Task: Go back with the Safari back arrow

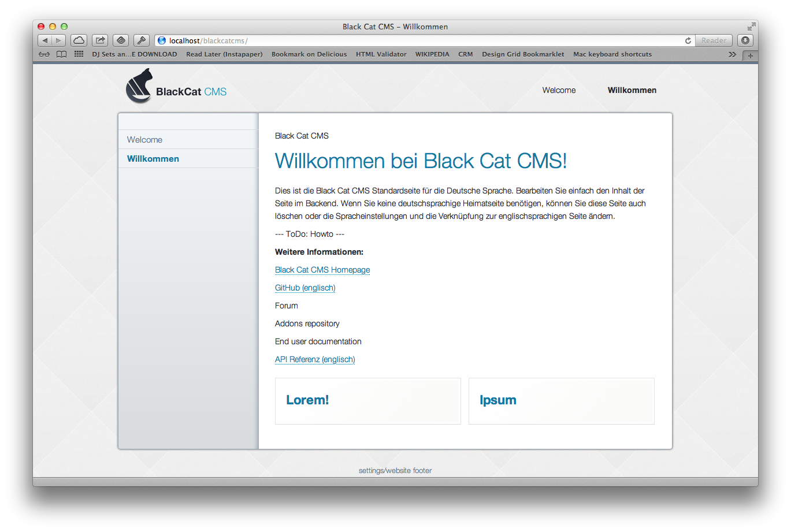Action: point(45,40)
